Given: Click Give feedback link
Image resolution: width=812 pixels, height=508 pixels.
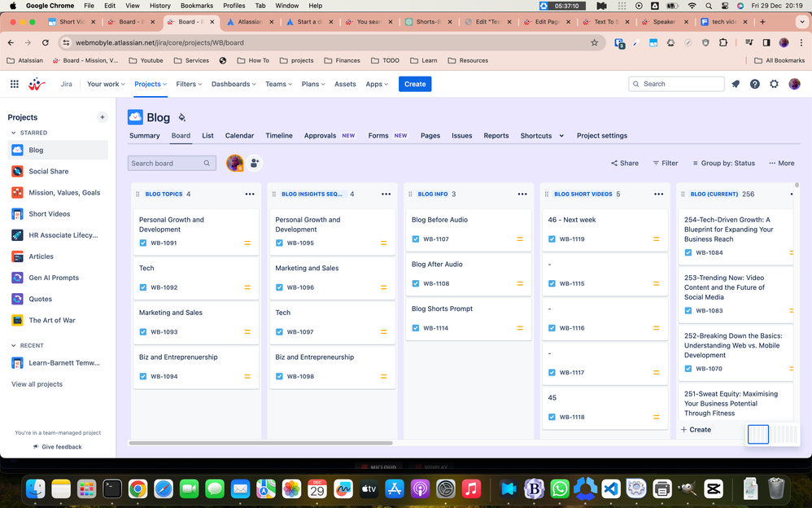Looking at the screenshot, I should [x=58, y=447].
